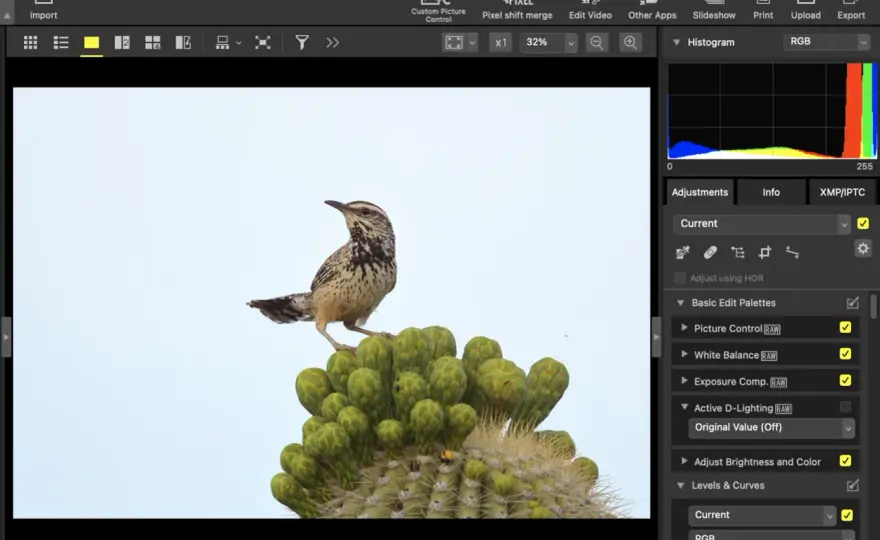This screenshot has height=540, width=880.
Task: Click the adjustments panel scrollbar
Action: 873,306
